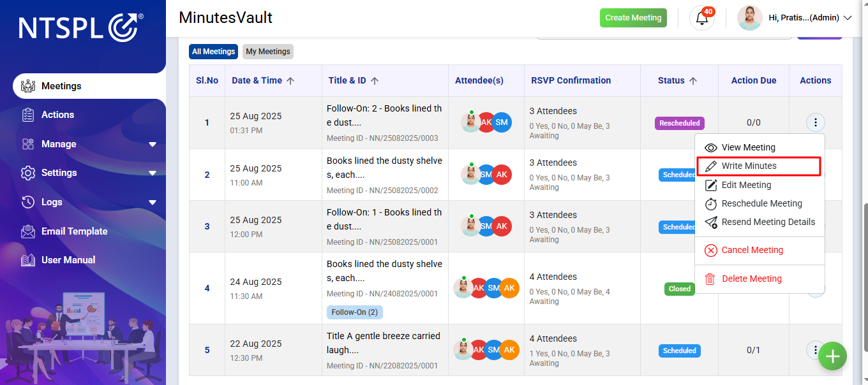The width and height of the screenshot is (868, 385).
Task: Click the Email Template envelope icon
Action: (27, 231)
